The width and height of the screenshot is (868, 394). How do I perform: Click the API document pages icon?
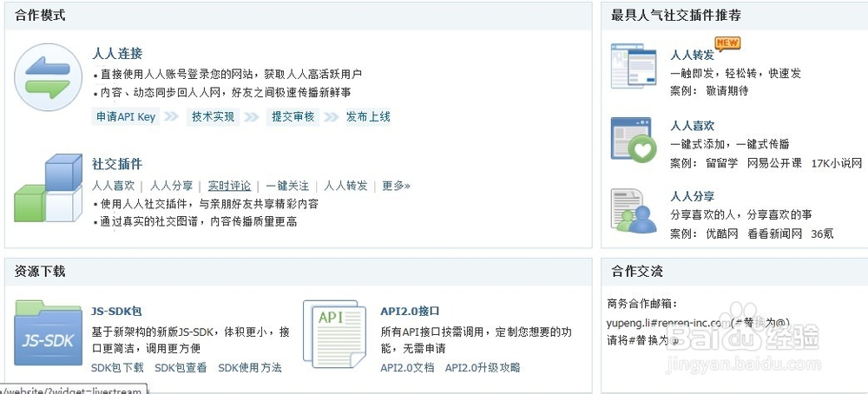334,333
